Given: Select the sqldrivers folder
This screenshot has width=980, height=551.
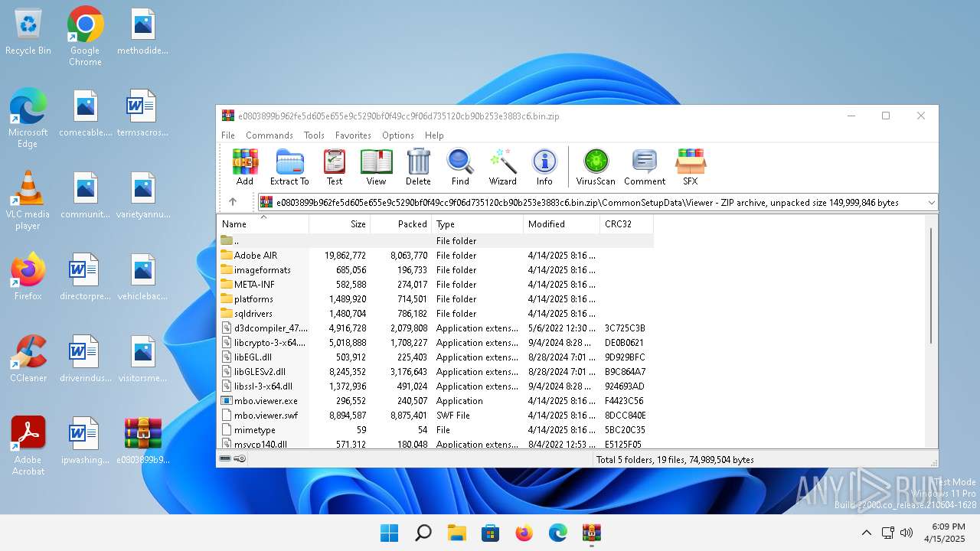Looking at the screenshot, I should [436, 313].
